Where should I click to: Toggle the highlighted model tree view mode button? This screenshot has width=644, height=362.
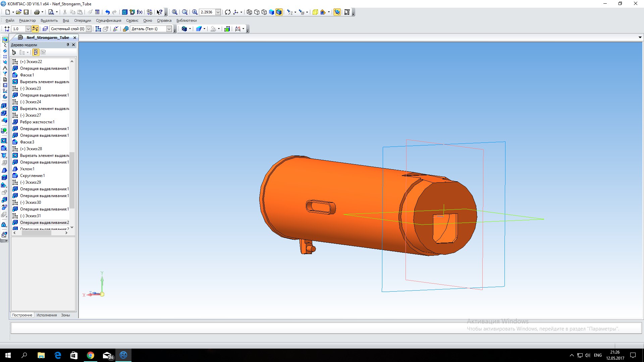tap(36, 52)
